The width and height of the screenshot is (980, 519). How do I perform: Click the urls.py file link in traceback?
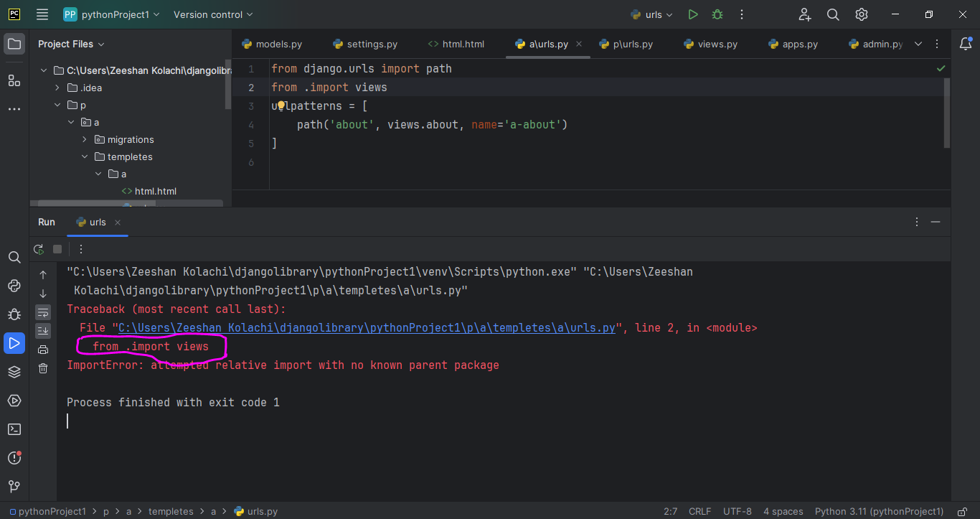pos(367,328)
